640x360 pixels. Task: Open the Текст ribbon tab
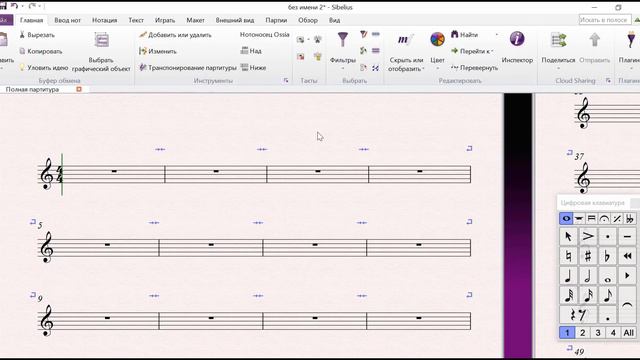(136, 20)
